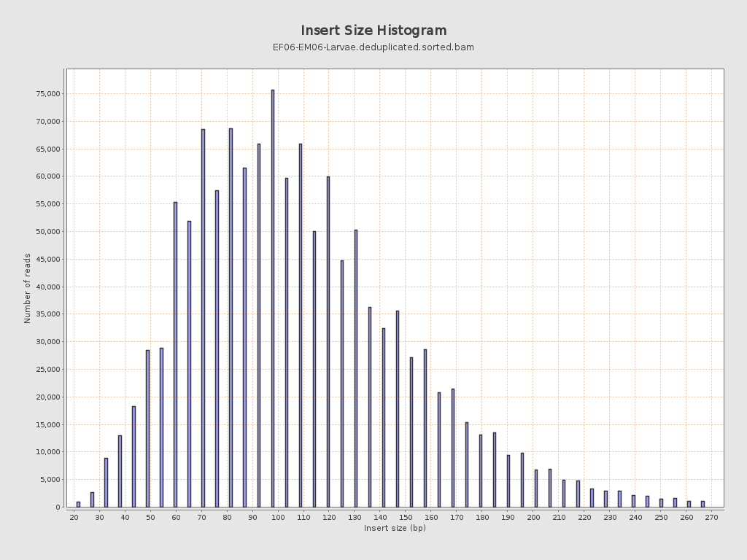The image size is (747, 560).
Task: Select the 20,000 y-axis tick label
Action: tap(48, 397)
